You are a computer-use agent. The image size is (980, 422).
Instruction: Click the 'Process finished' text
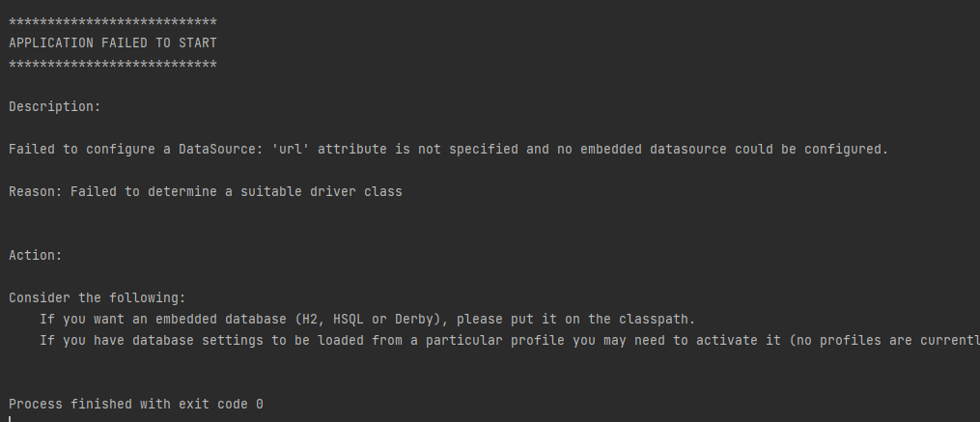pos(70,404)
